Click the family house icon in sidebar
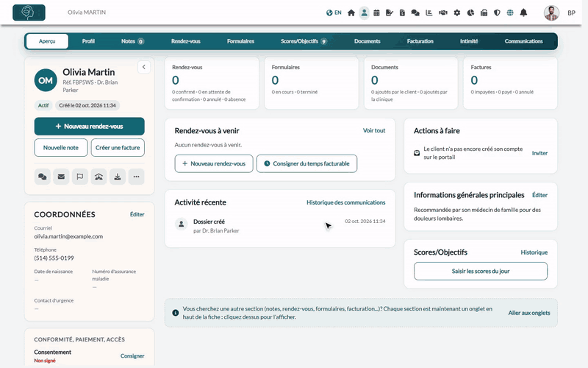 98,177
